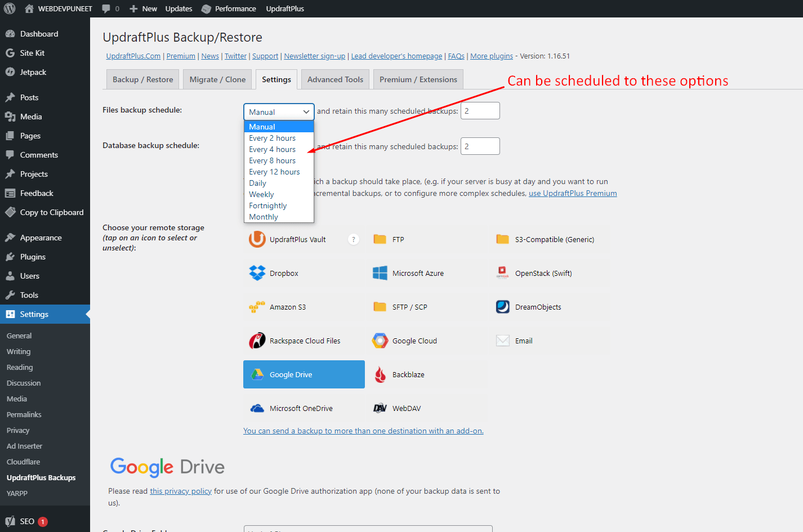
Task: Open the Jetpack sidebar icon
Action: click(10, 72)
